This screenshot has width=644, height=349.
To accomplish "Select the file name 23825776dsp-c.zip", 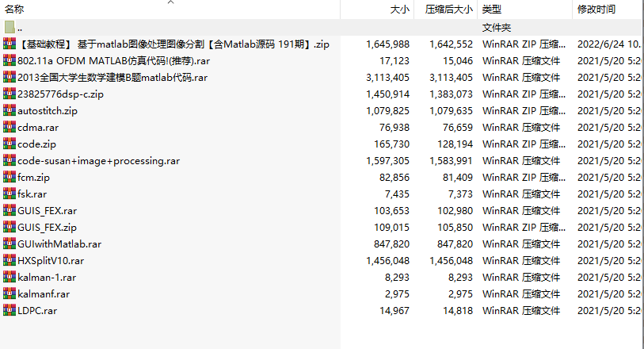I will (x=60, y=94).
